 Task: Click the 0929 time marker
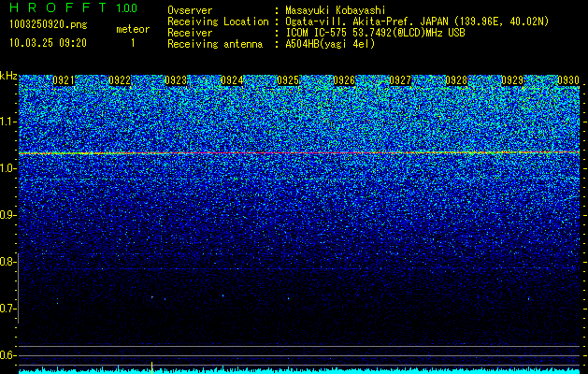coord(512,80)
